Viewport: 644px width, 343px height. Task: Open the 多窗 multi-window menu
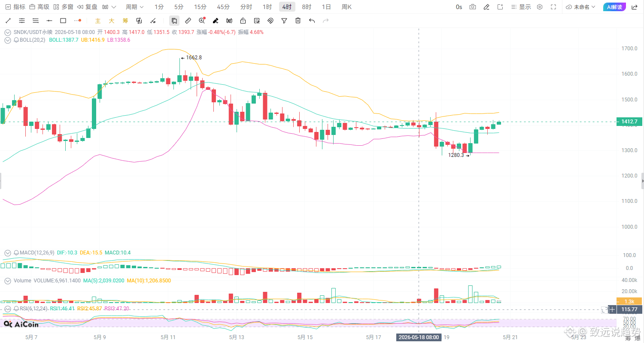pos(63,7)
